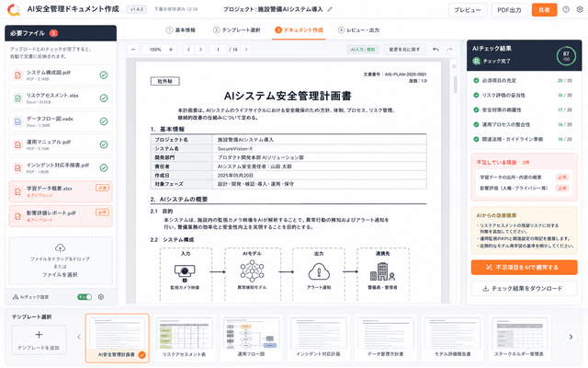Click the app logo in the header
This screenshot has width=588, height=368.
14,10
